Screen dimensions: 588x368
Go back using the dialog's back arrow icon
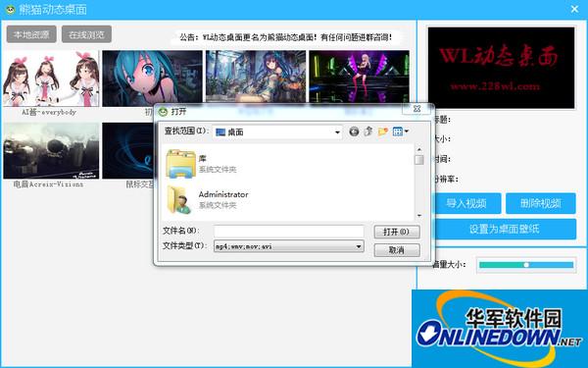pyautogui.click(x=354, y=131)
